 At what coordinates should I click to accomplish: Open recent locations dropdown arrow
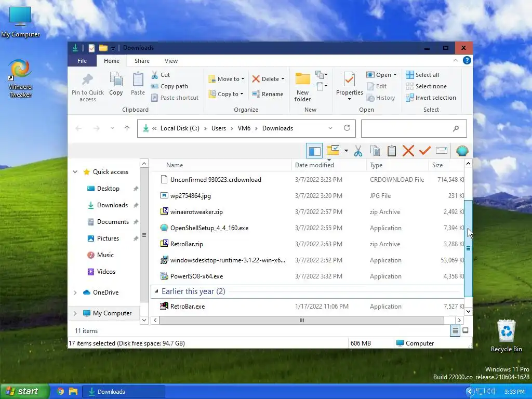pos(112,128)
